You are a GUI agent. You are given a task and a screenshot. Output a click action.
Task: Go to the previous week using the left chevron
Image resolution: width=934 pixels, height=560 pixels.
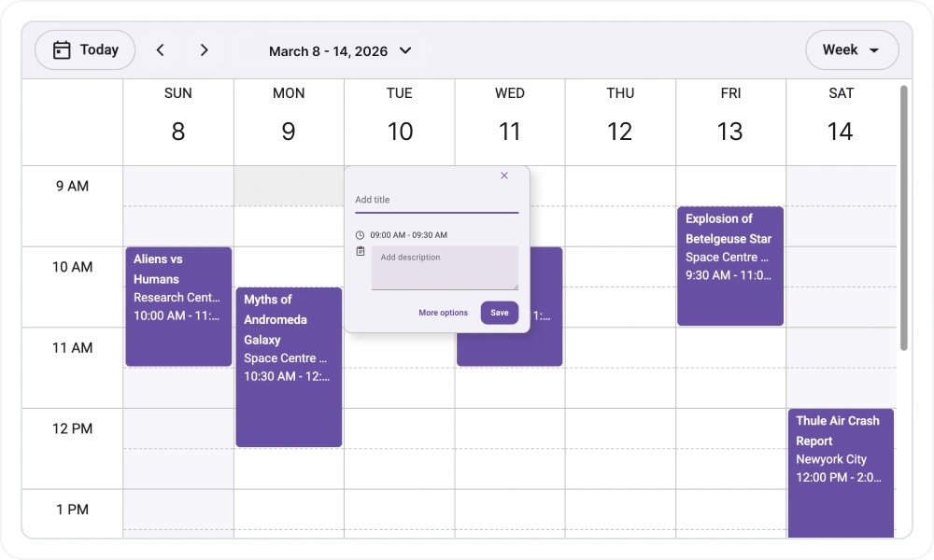pos(160,49)
